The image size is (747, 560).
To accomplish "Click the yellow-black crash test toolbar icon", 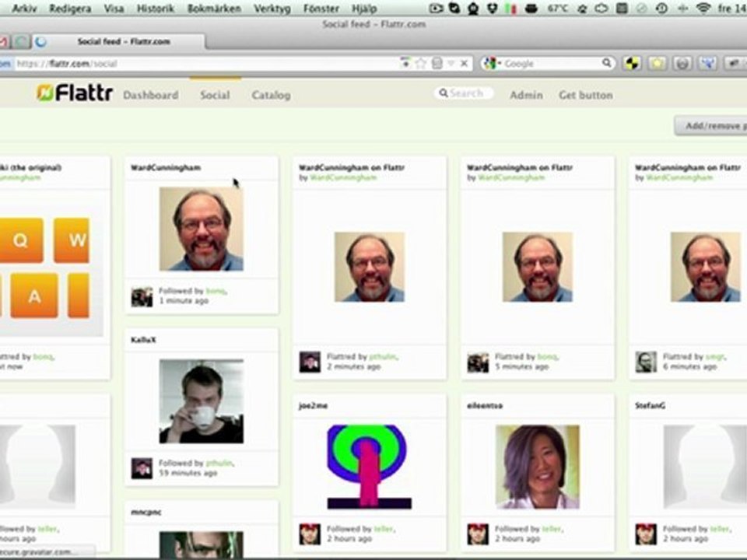I will click(632, 63).
